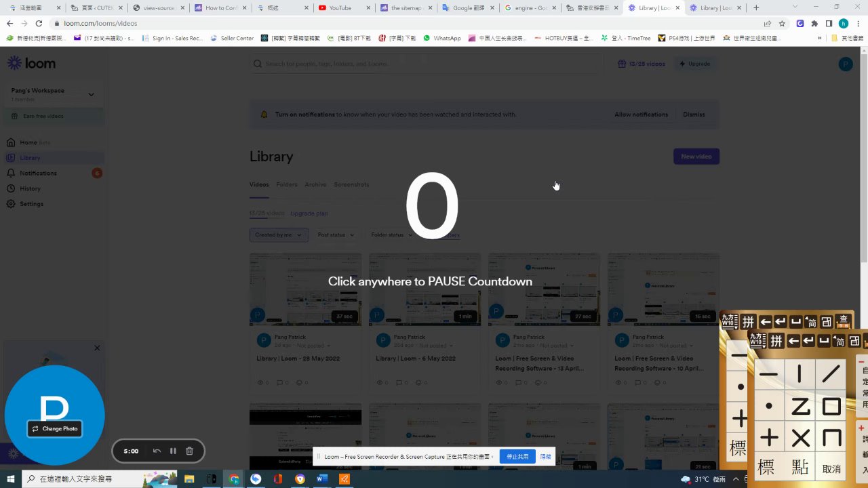Open the Folder status filter dropdown

point(392,235)
